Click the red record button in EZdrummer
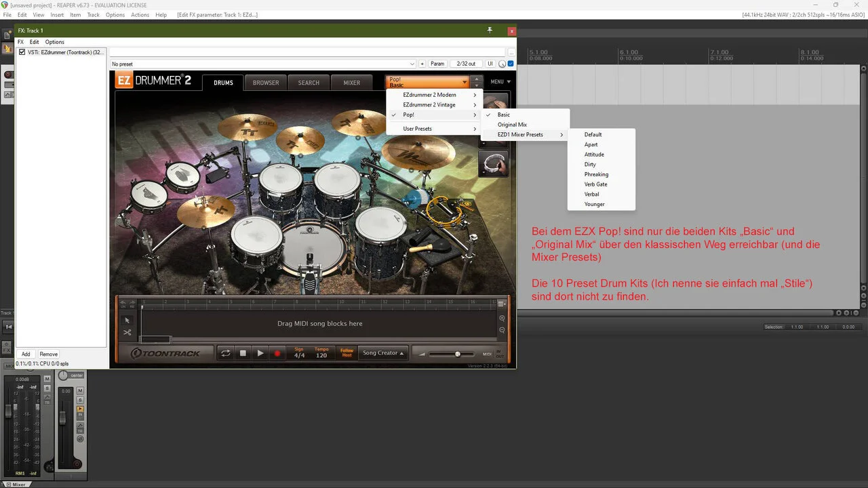 coord(277,353)
